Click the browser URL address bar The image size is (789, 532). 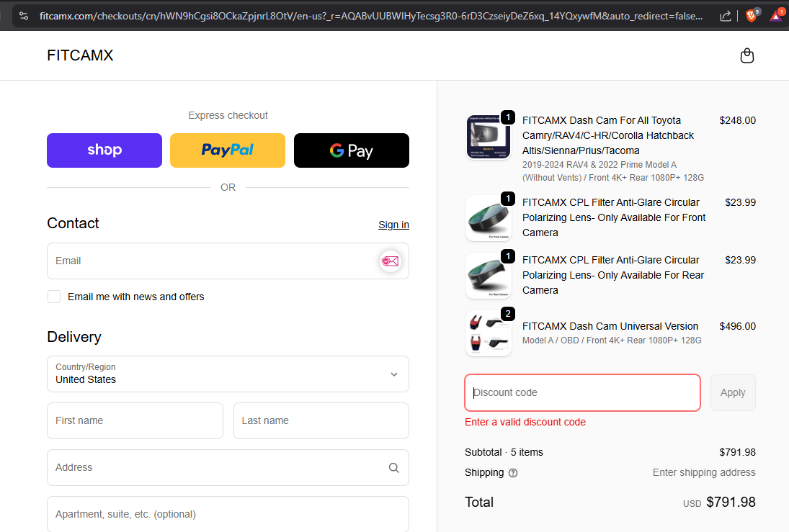tap(371, 16)
